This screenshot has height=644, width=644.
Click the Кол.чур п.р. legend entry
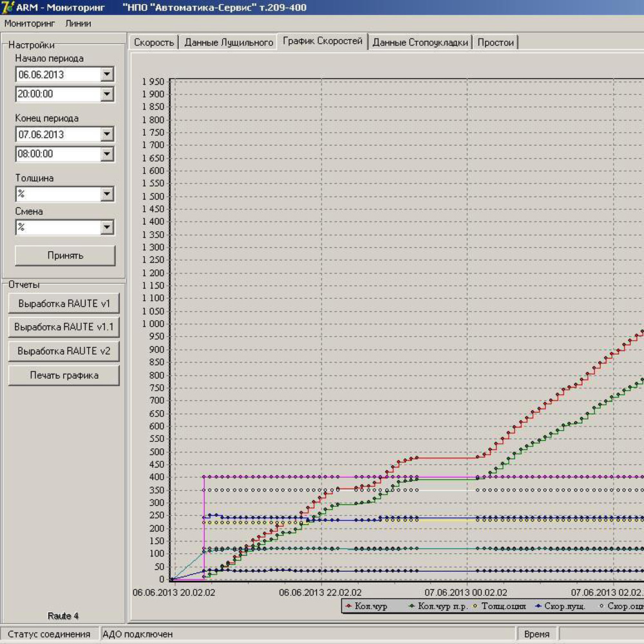[x=438, y=606]
